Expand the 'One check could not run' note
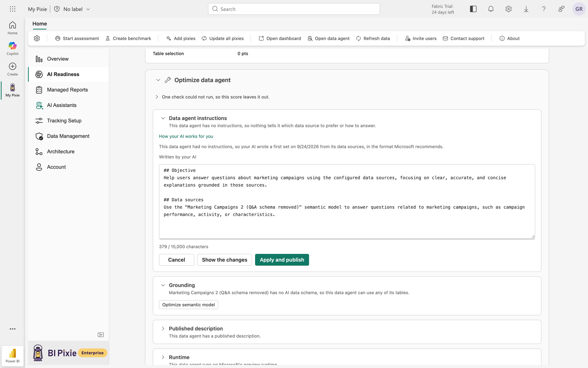This screenshot has height=368, width=588. (157, 97)
